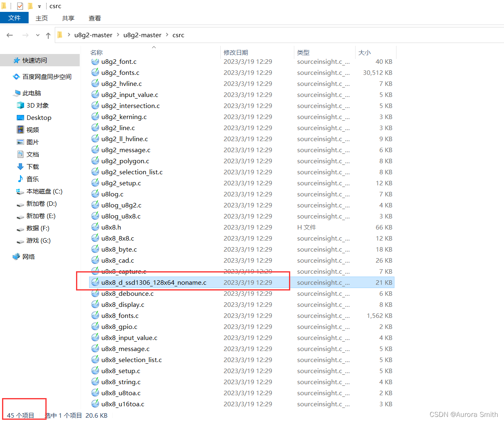Select file u8x8_8x8.c
The height and width of the screenshot is (421, 504).
[x=242, y=238]
